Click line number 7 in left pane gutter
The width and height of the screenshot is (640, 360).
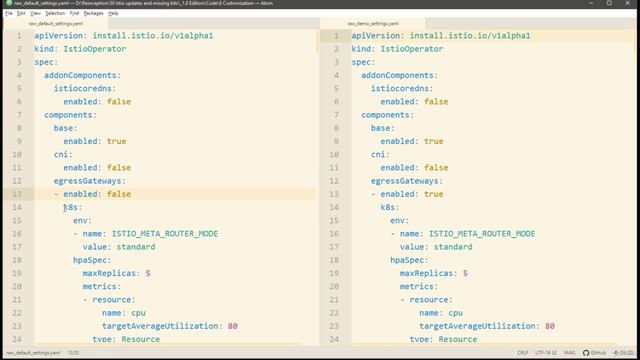(x=19, y=115)
